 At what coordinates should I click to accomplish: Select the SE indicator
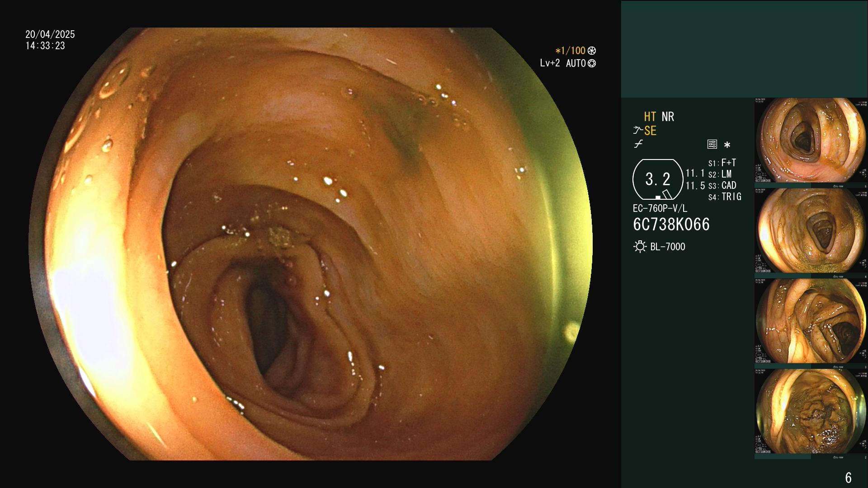[x=650, y=131]
